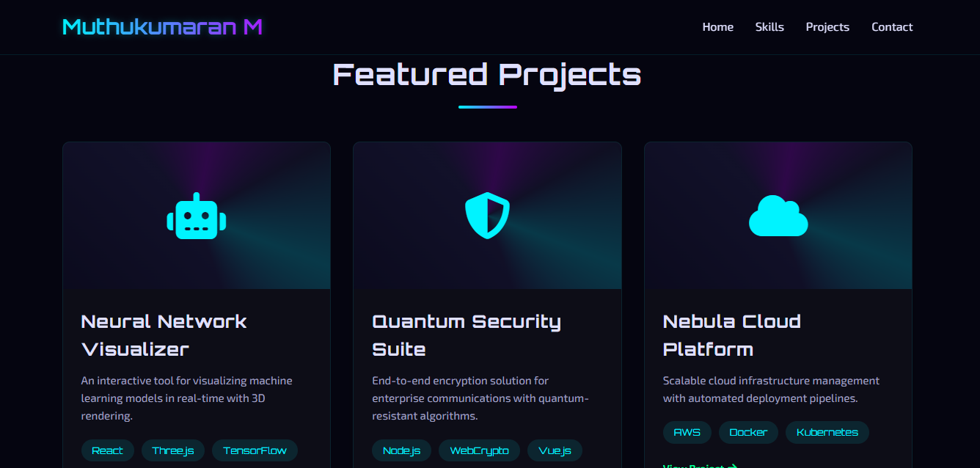Click the Vue.js tag
This screenshot has width=980, height=468.
[x=555, y=450]
